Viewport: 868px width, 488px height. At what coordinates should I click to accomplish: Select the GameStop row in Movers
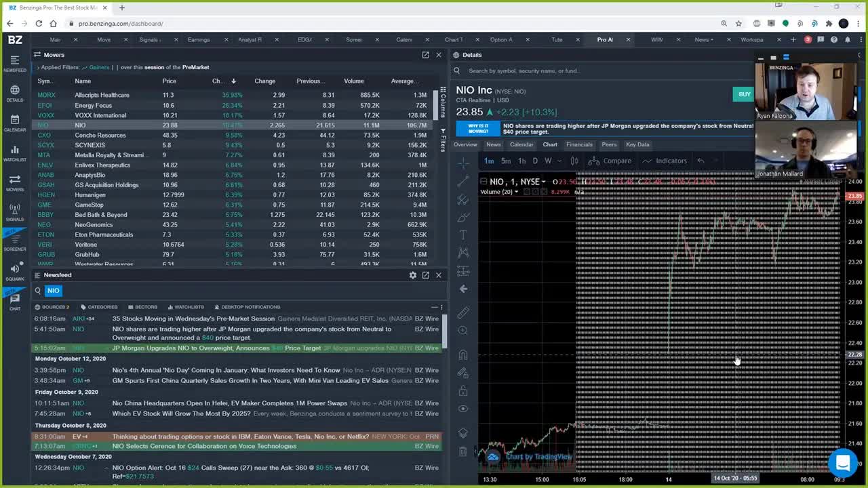point(233,205)
